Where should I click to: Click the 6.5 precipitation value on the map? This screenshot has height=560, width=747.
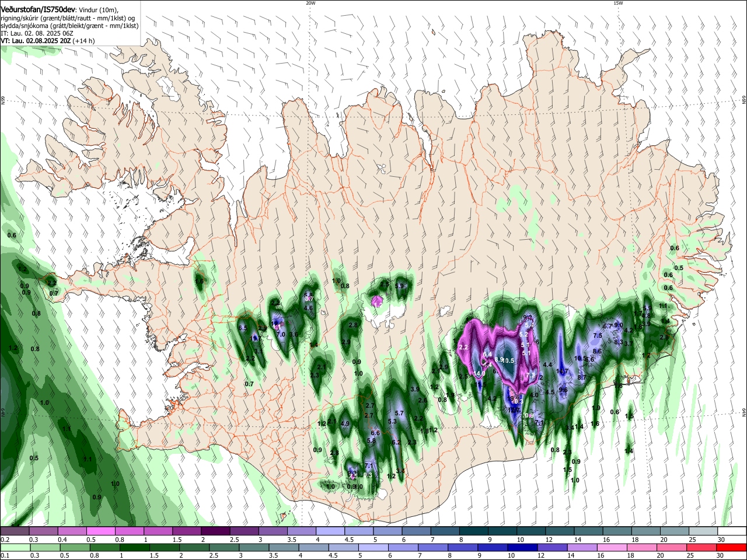tap(243, 328)
